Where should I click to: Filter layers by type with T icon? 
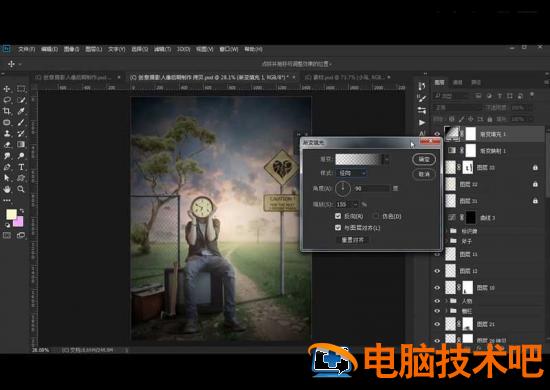tap(499, 96)
